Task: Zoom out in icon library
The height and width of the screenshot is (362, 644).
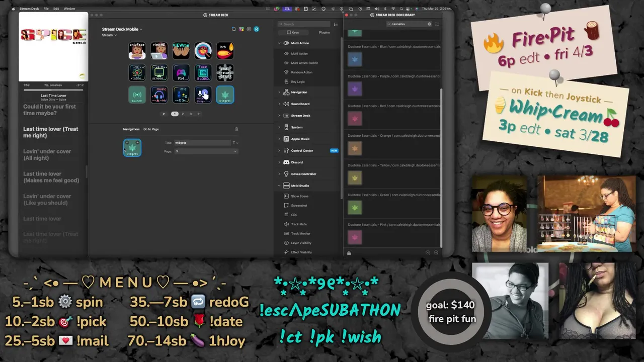Action: point(428,253)
